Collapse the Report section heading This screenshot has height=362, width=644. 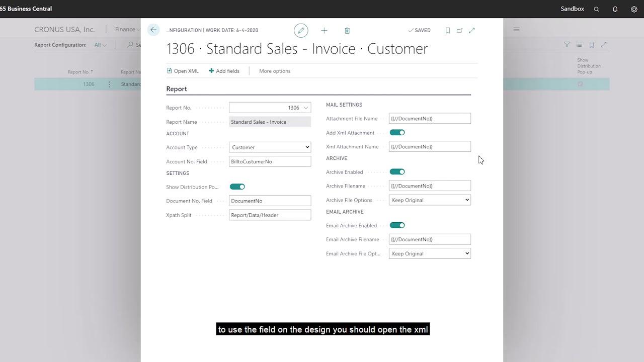(x=177, y=89)
